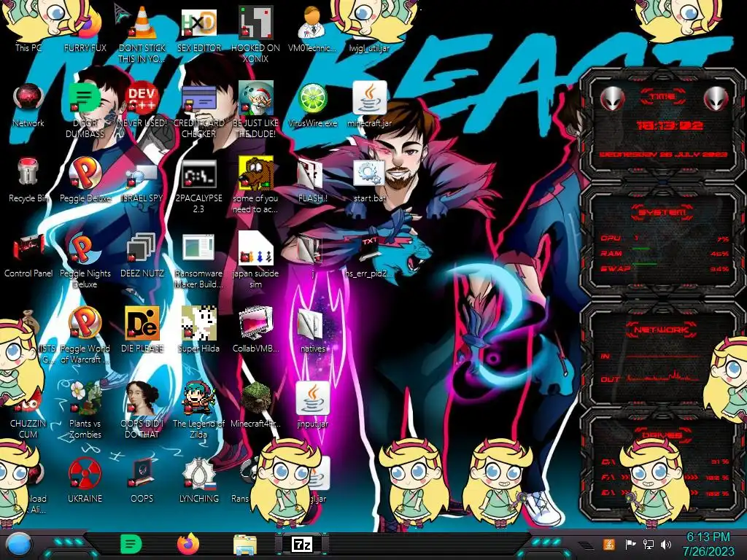Select the jinput.jar Java file

[312, 398]
